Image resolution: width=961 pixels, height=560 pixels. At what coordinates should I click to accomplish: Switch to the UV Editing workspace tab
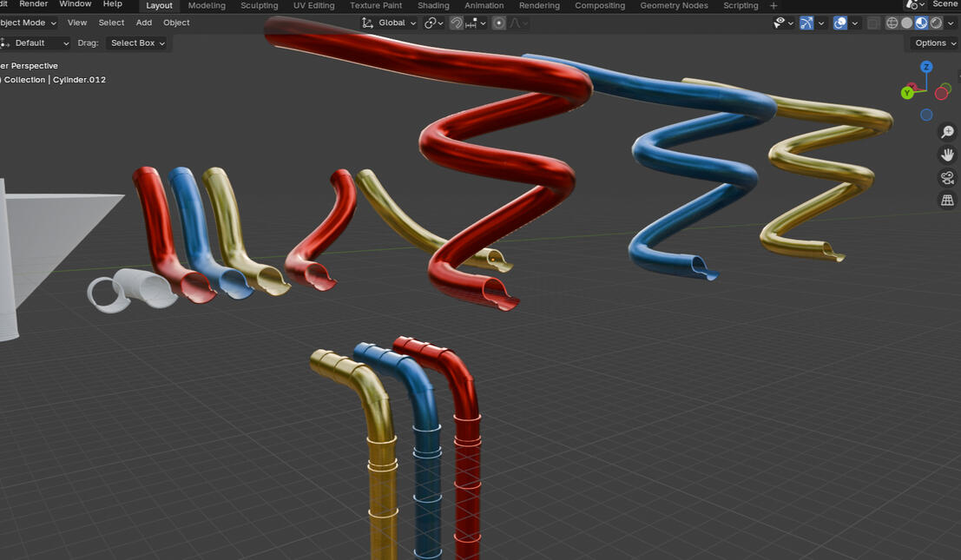(x=313, y=5)
